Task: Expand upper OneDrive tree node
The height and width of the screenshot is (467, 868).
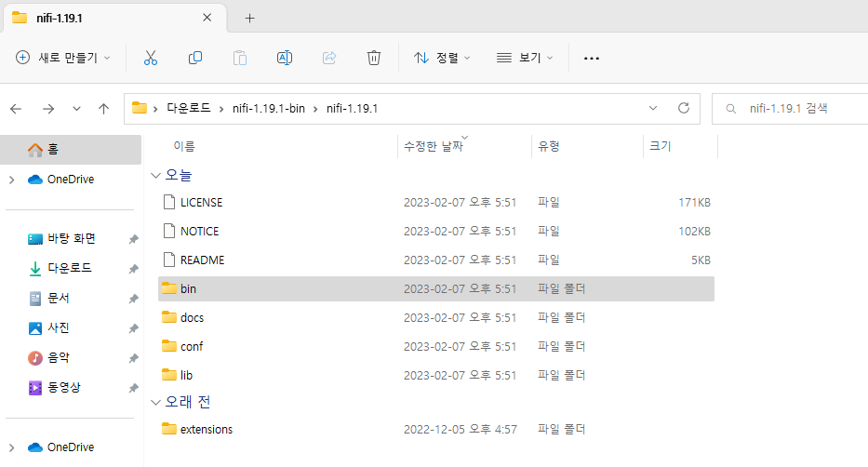Action: coord(11,180)
